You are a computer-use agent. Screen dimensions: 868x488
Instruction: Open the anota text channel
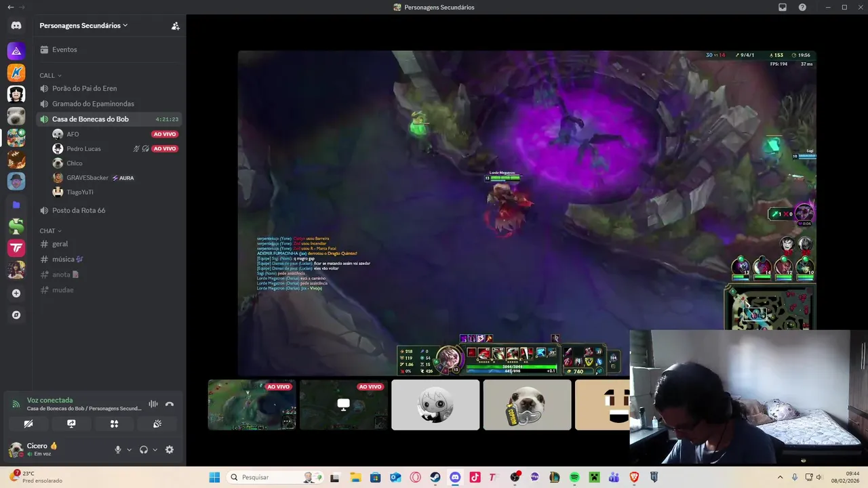coord(108,274)
